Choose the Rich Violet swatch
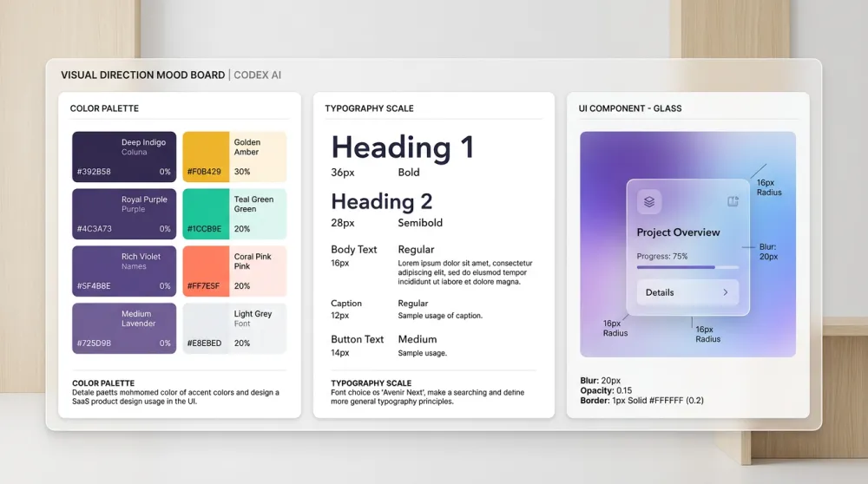The width and height of the screenshot is (868, 484). pos(124,271)
